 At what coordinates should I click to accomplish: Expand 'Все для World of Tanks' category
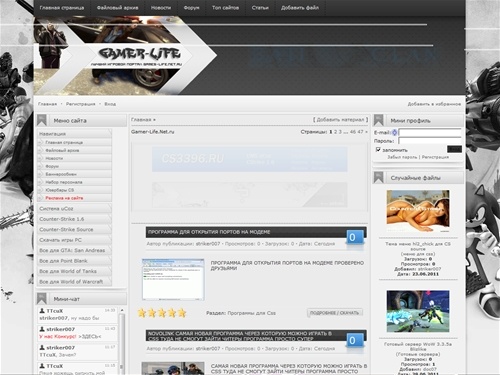coord(75,271)
